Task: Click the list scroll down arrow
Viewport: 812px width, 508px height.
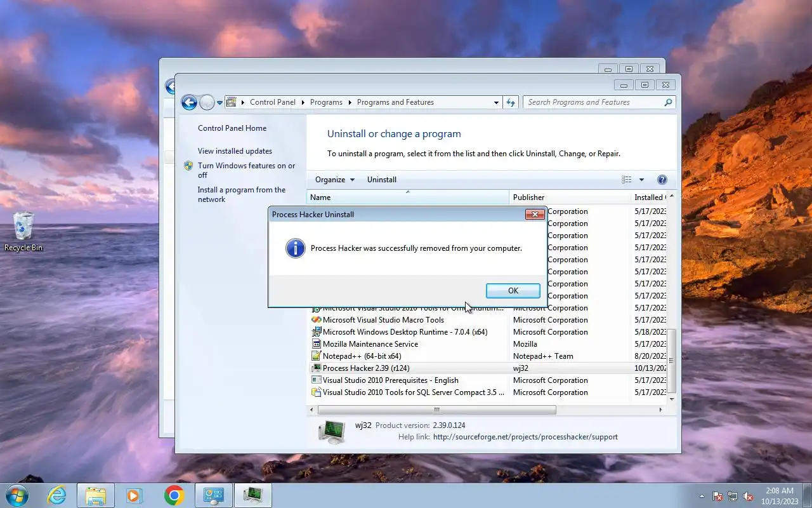Action: (671, 399)
